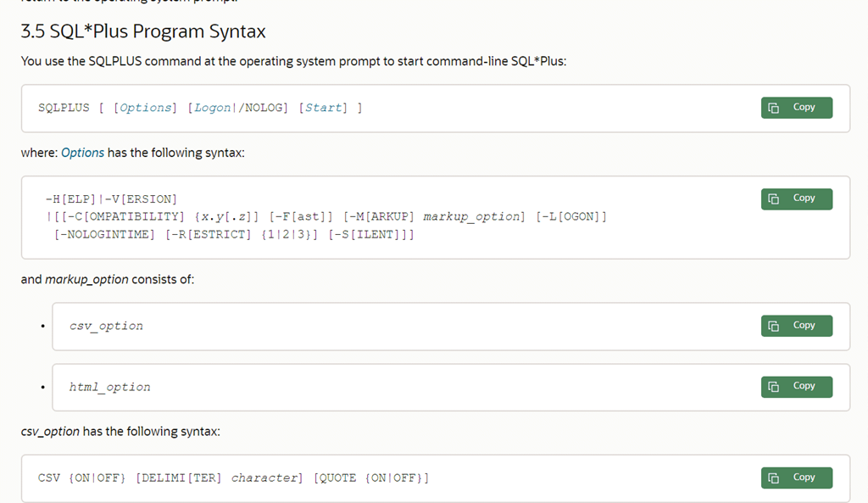
Task: Follow the Start link in the SQLPLUS code
Action: [x=323, y=108]
